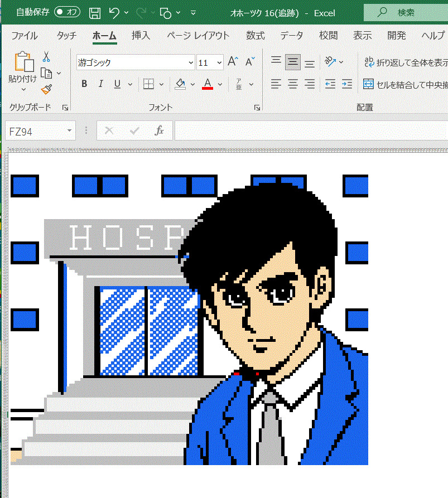This screenshot has height=498, width=448.
Task: Toggle the 自動保存 AutoSave switch
Action: pyautogui.click(x=67, y=12)
